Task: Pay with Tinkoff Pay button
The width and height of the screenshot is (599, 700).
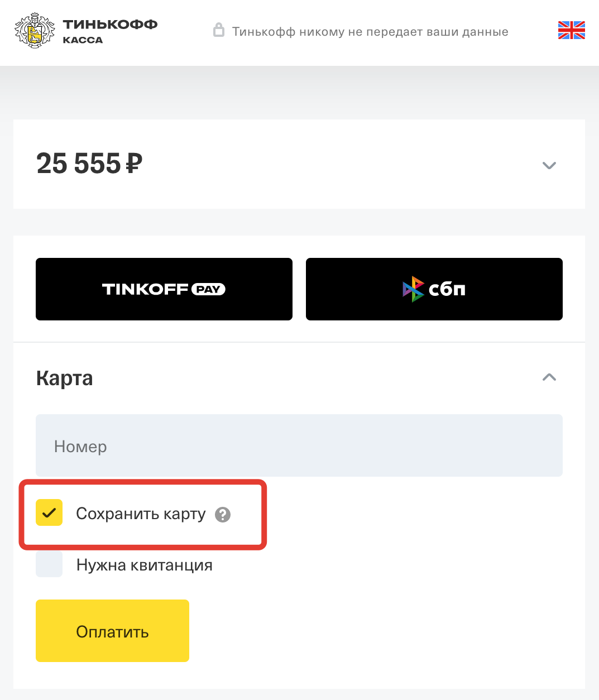Action: click(164, 289)
